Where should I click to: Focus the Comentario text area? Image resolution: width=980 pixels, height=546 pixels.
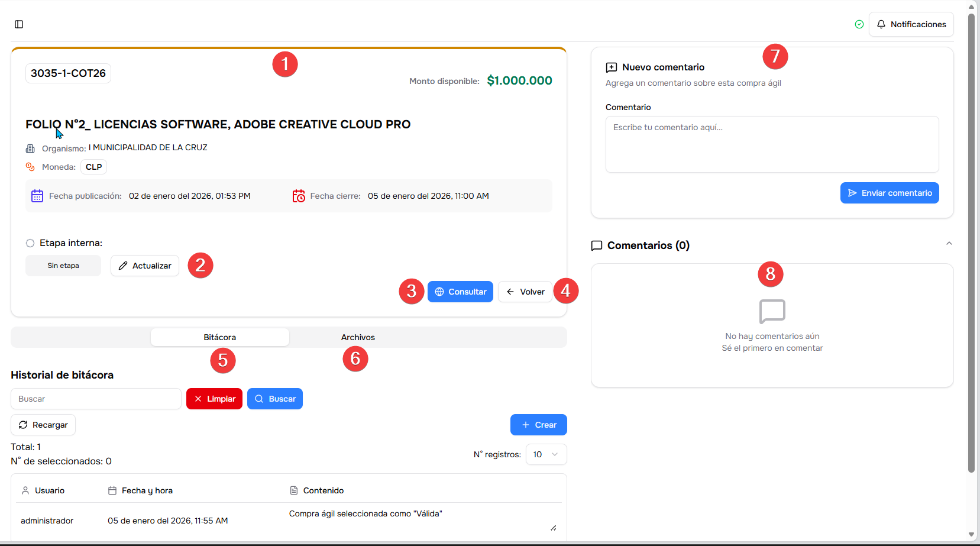772,144
